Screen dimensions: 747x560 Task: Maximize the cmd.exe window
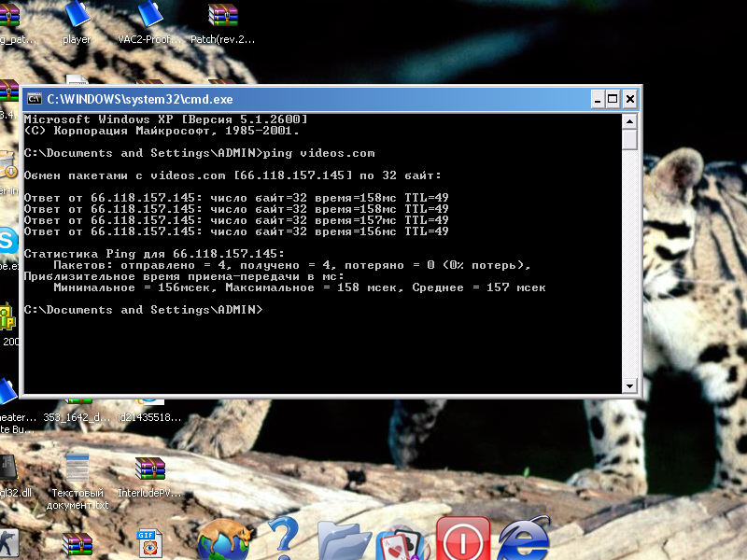[x=613, y=99]
